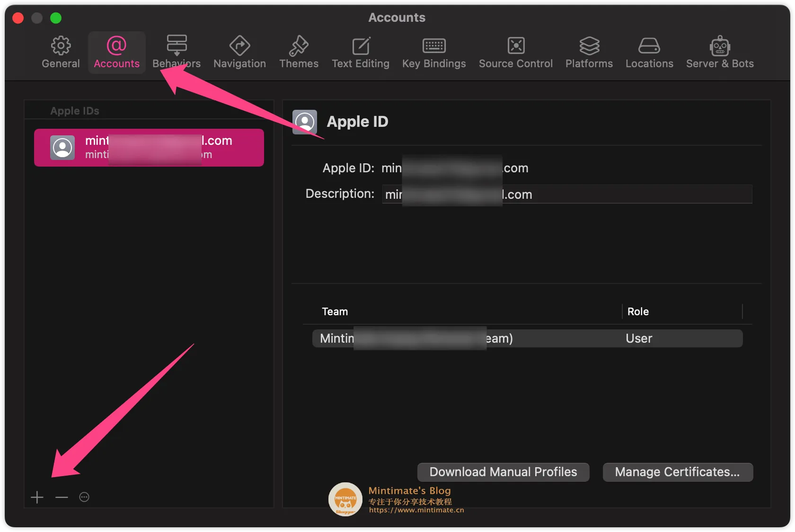The height and width of the screenshot is (532, 795).
Task: Select the Apple ID account in the sidebar list
Action: 149,148
